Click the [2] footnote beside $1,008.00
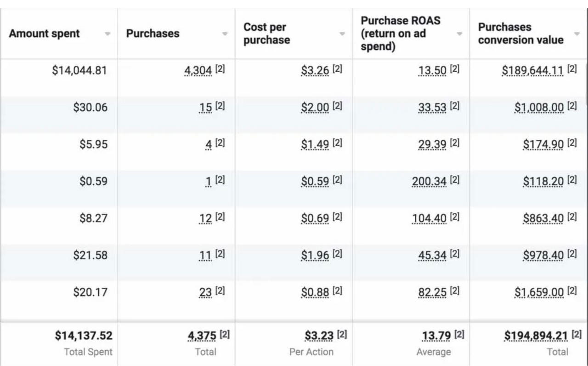 click(572, 106)
